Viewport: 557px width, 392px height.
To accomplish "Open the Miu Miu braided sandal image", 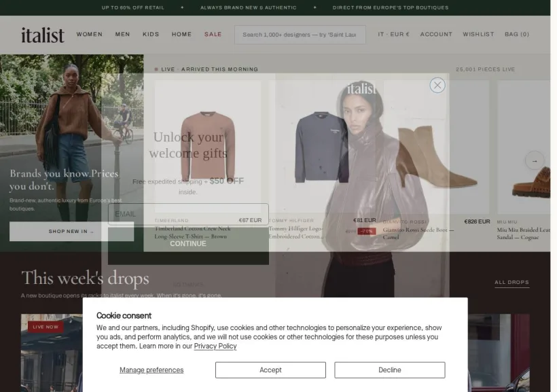I will click(x=524, y=147).
